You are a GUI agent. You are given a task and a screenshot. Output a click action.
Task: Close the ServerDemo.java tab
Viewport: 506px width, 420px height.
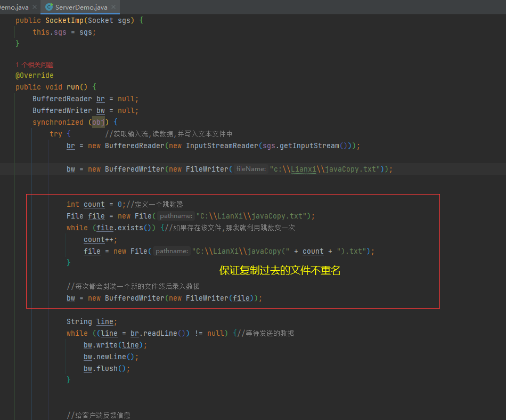[113, 7]
